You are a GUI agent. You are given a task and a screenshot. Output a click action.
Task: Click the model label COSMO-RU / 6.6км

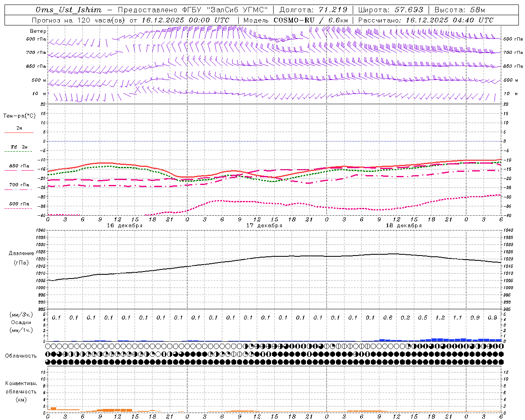click(311, 20)
